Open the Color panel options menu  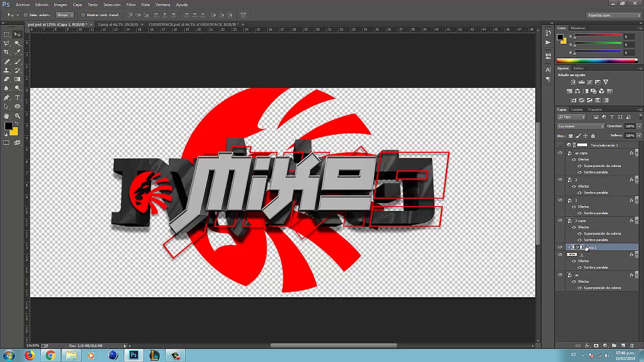pos(639,28)
